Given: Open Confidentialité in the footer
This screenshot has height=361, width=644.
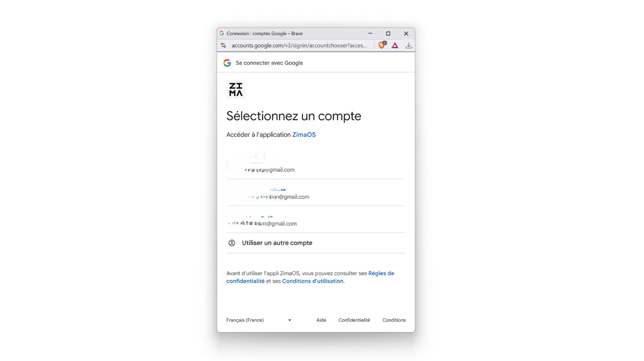Looking at the screenshot, I should point(354,320).
